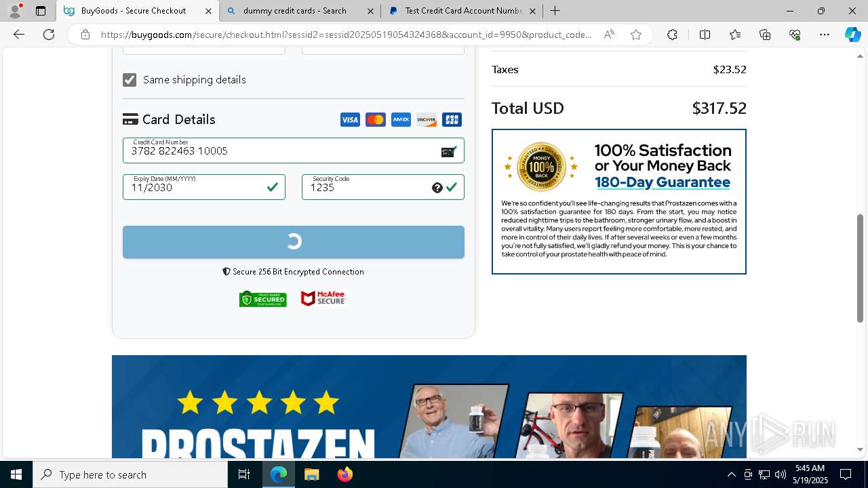
Task: Click the Trust Guard Secured badge
Action: pyautogui.click(x=263, y=299)
